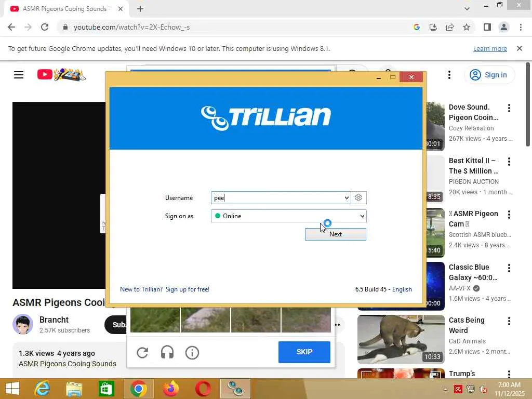532x399 pixels.
Task: Click the Next button in Trillian
Action: [335, 234]
